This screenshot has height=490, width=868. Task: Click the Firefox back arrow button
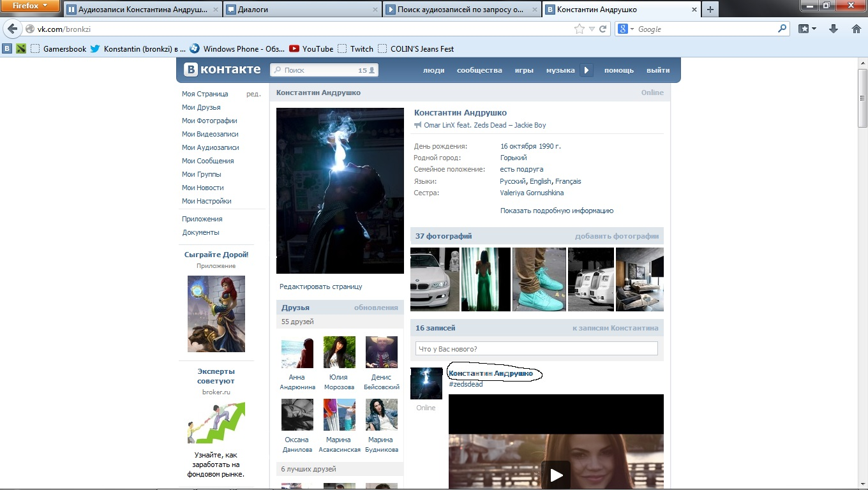tap(12, 29)
